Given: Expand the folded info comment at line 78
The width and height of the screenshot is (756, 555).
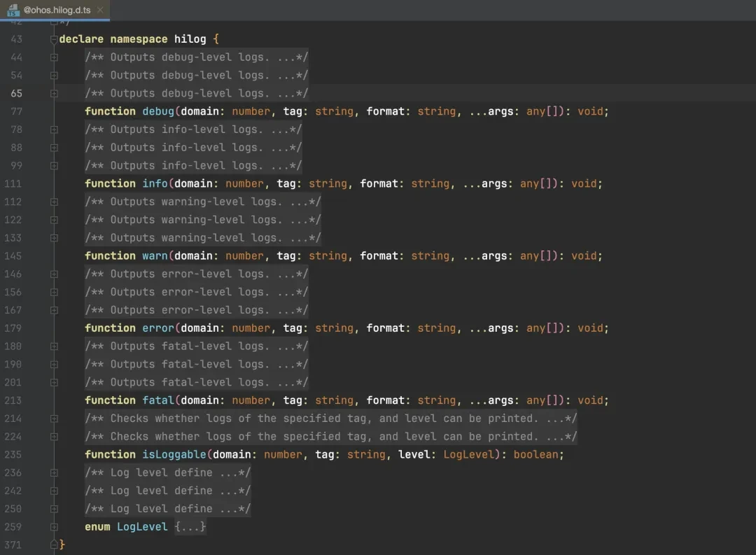Looking at the screenshot, I should [54, 129].
